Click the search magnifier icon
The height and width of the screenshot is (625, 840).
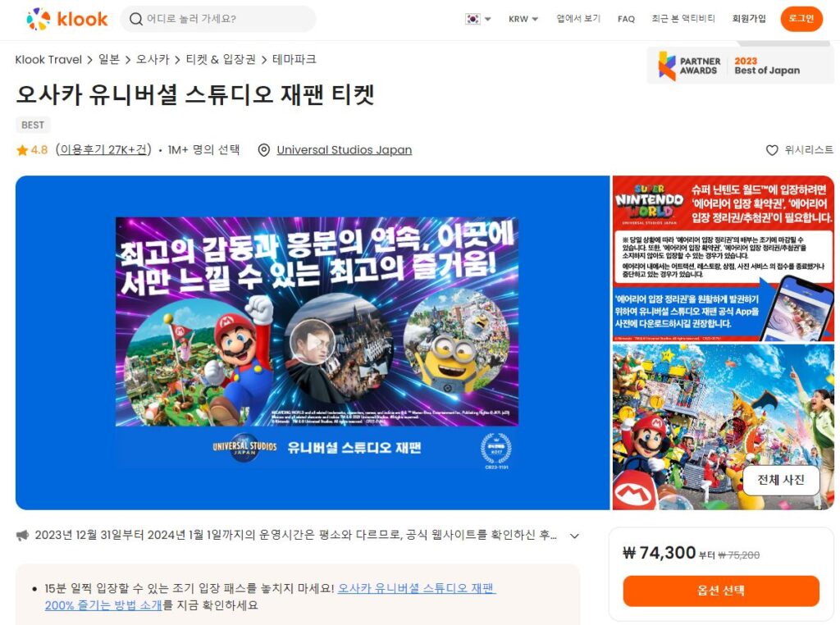point(136,19)
